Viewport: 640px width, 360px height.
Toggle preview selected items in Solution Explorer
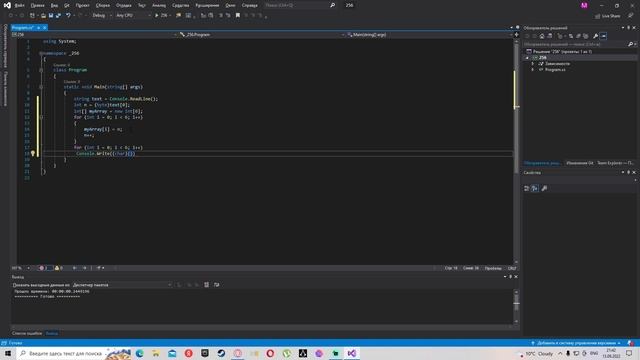click(x=603, y=36)
